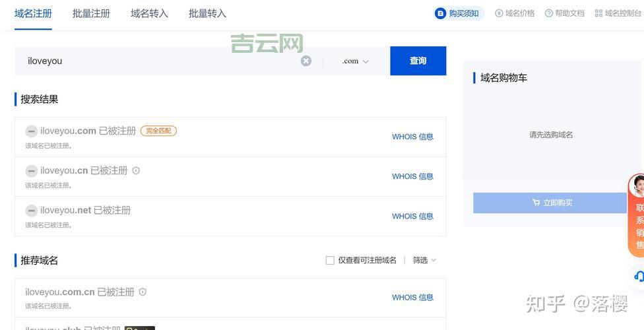Select the iloveyou.com.cn 已被注册 result text

[80, 292]
